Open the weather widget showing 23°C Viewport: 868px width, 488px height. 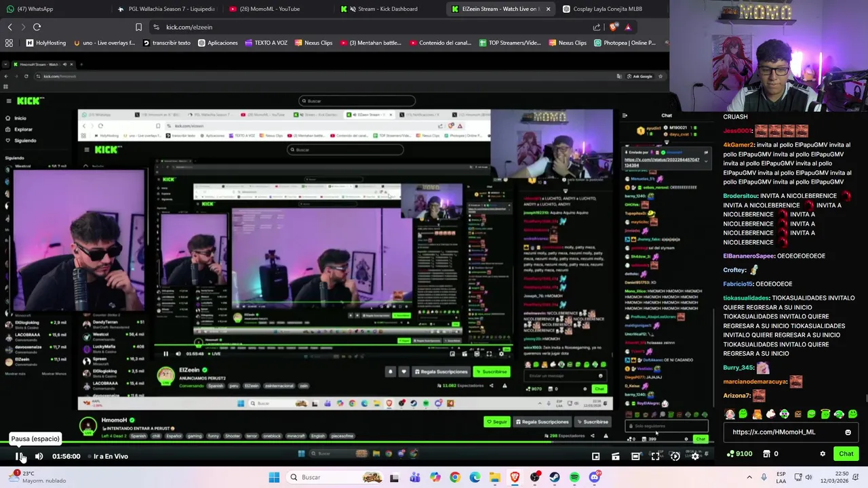click(x=37, y=477)
